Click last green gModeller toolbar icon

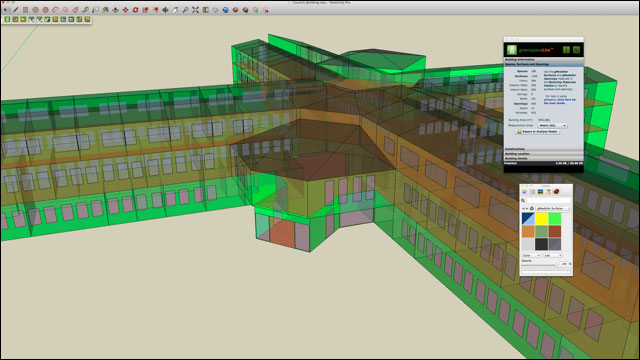click(87, 19)
